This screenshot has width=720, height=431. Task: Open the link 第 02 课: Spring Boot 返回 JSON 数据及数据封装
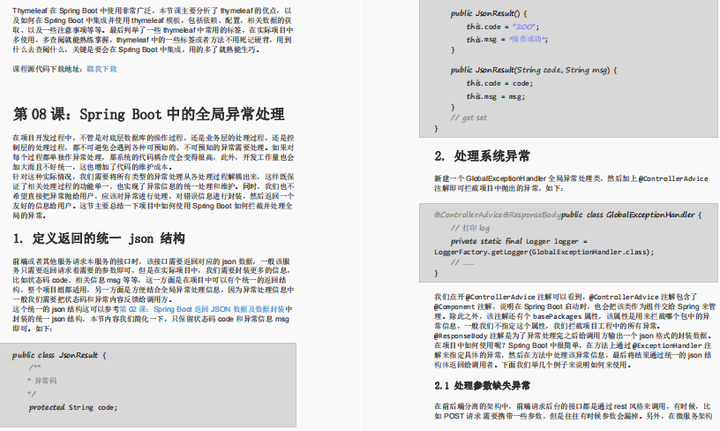202,309
